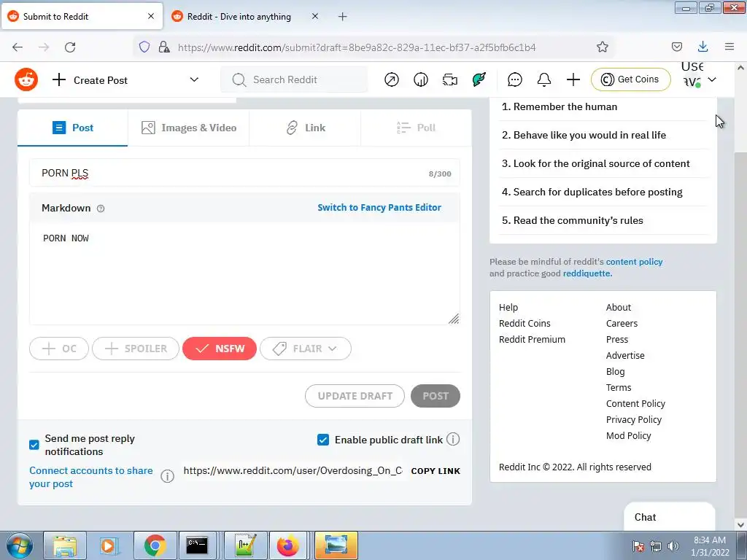Open the Firefox hamburger menu
This screenshot has height=560, width=747.
point(729,47)
